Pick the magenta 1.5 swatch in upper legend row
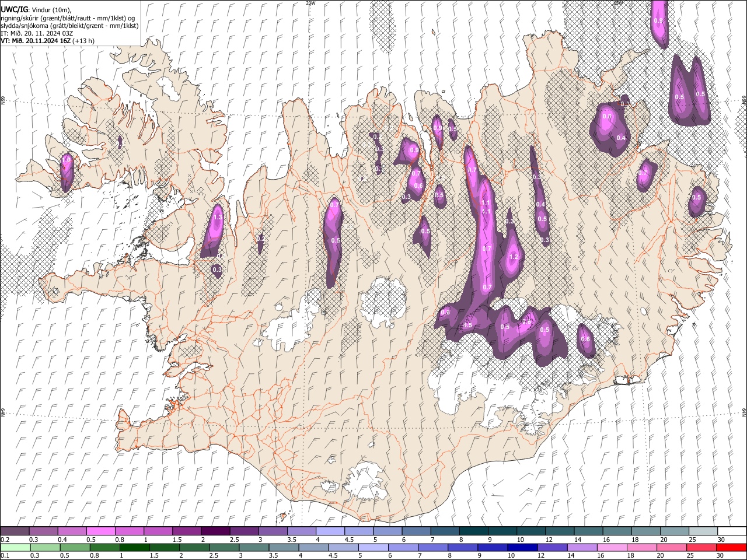This screenshot has height=560, width=747. [x=187, y=531]
